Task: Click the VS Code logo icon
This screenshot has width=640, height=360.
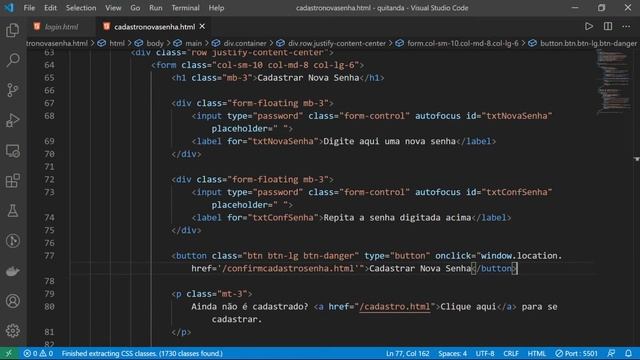Action: 9,8
